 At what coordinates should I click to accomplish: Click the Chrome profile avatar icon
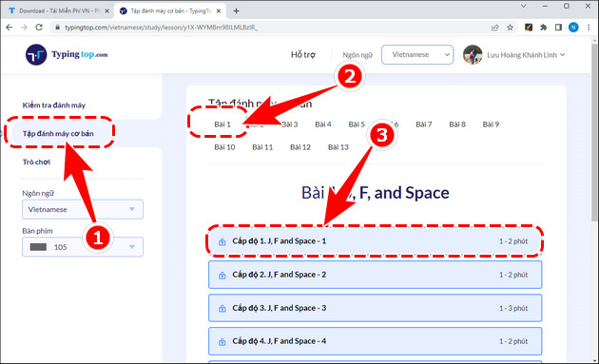point(573,28)
